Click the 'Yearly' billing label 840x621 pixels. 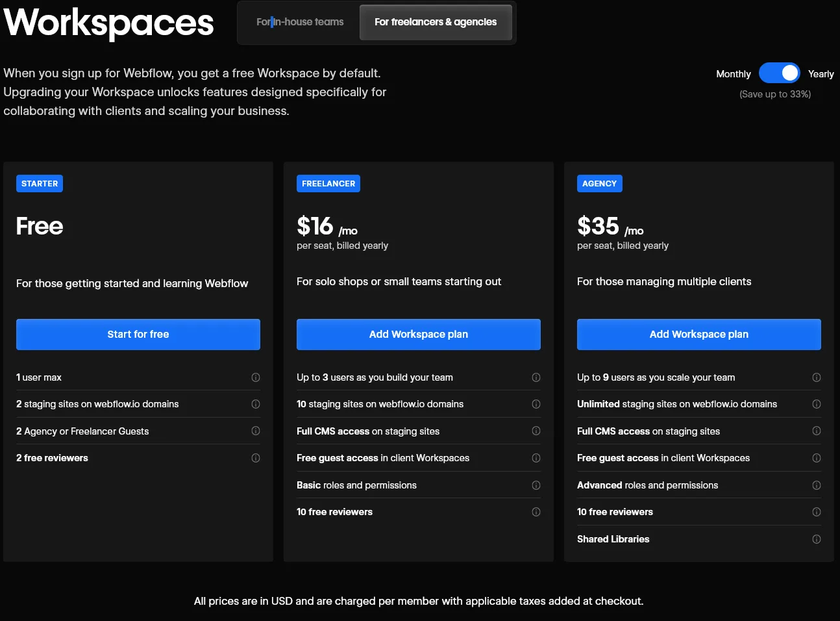click(x=821, y=74)
